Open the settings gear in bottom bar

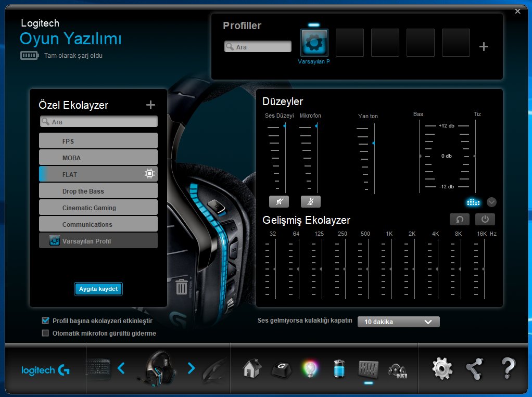[442, 368]
